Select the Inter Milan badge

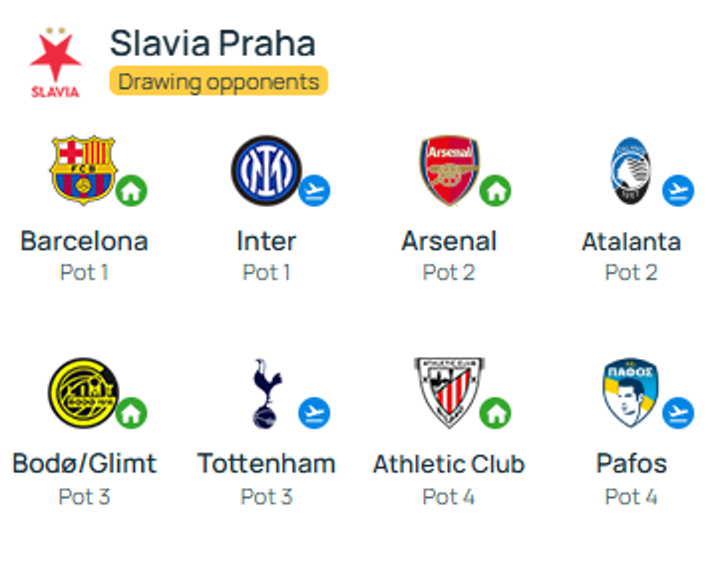pyautogui.click(x=265, y=170)
